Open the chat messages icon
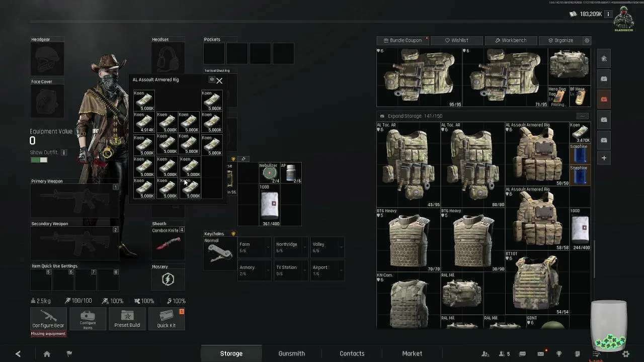This screenshot has height=362, width=644. pos(522,354)
